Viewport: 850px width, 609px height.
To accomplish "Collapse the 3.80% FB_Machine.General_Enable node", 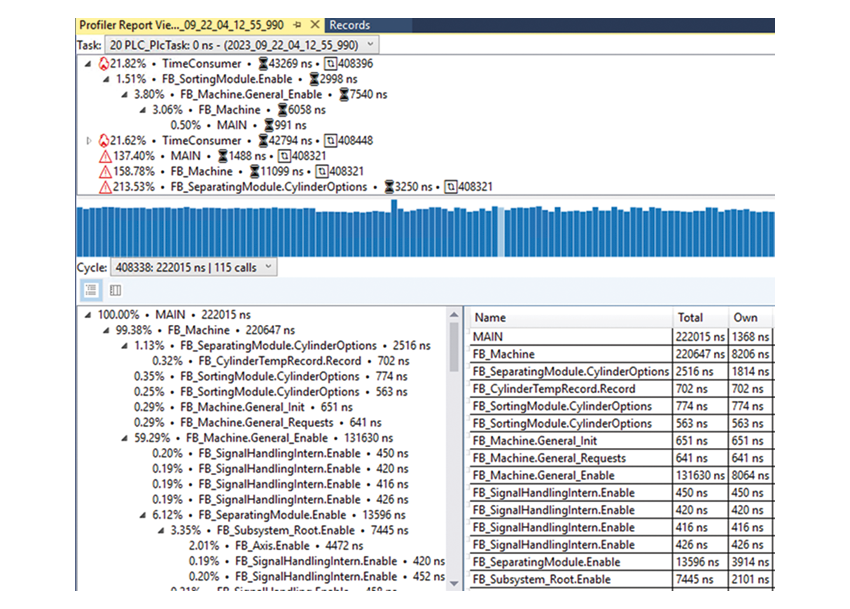I will click(124, 95).
